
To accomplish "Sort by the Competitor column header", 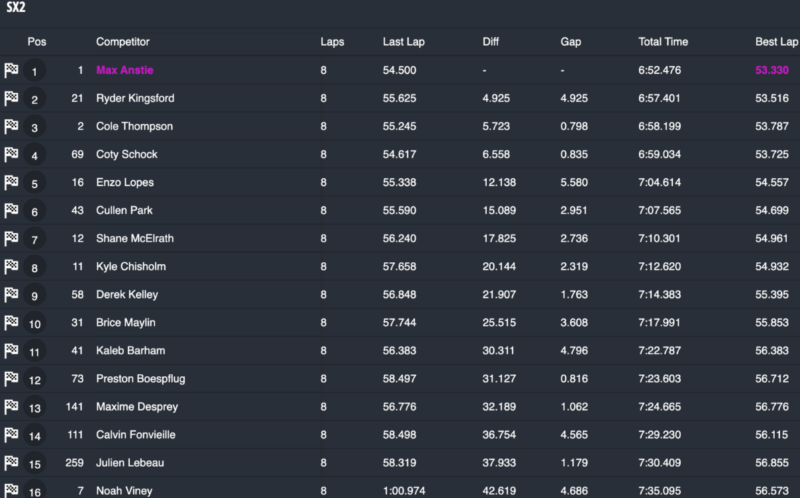I will click(122, 42).
